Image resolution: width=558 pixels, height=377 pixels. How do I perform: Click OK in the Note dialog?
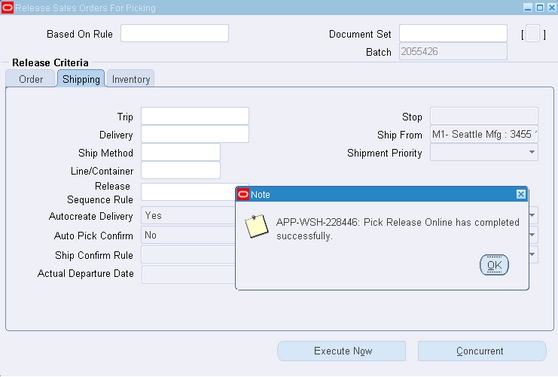point(494,265)
